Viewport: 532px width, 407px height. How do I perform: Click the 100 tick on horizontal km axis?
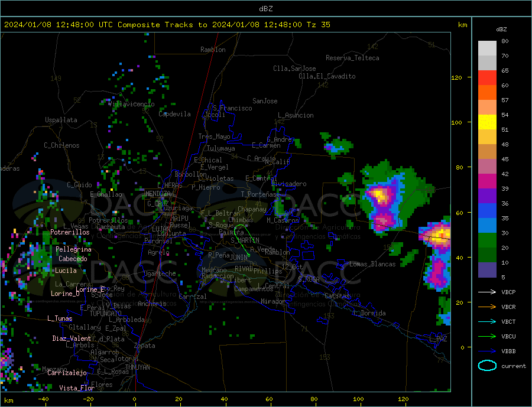[x=359, y=399]
